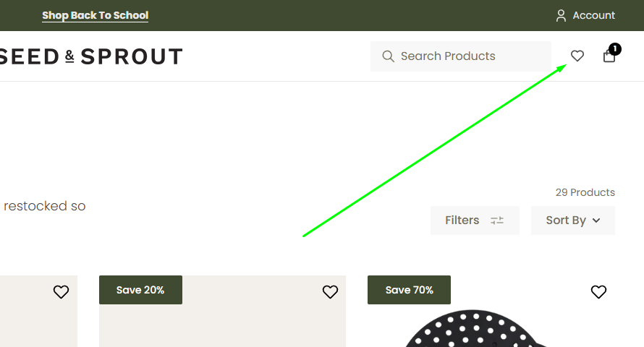644x347 pixels.
Task: Favorite the Save 70% product with heart
Action: tap(598, 292)
